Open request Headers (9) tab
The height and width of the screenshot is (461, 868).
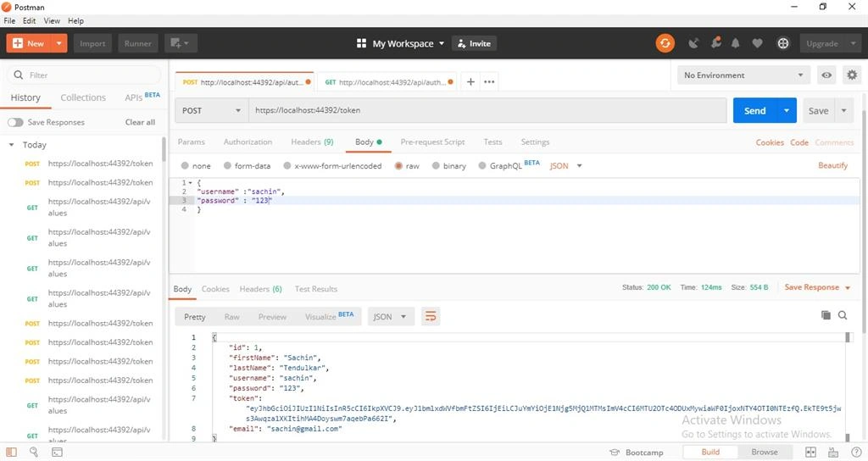312,142
